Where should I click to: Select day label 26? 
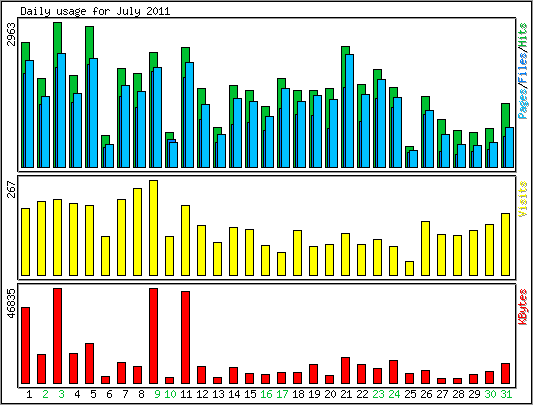pyautogui.click(x=426, y=394)
